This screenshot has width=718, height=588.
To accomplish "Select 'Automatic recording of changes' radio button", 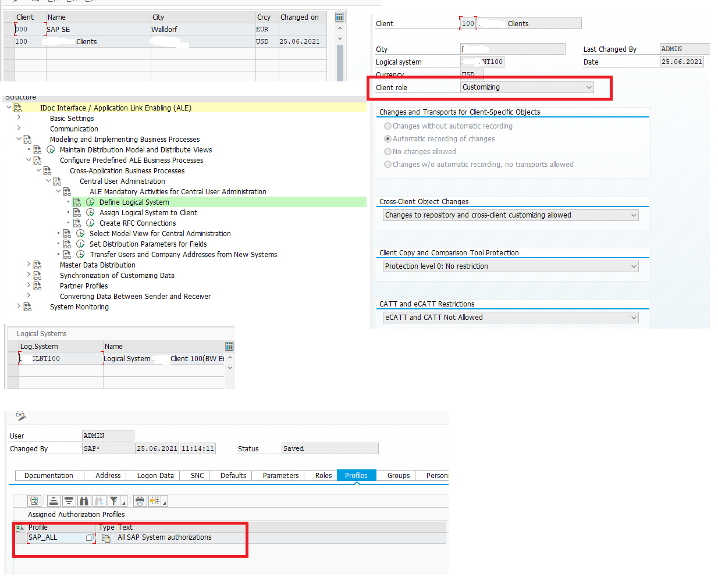I will pos(388,139).
